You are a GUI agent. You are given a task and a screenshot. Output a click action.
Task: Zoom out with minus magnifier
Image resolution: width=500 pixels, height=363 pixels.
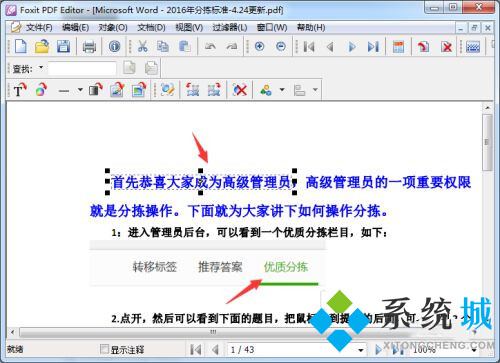(x=281, y=46)
